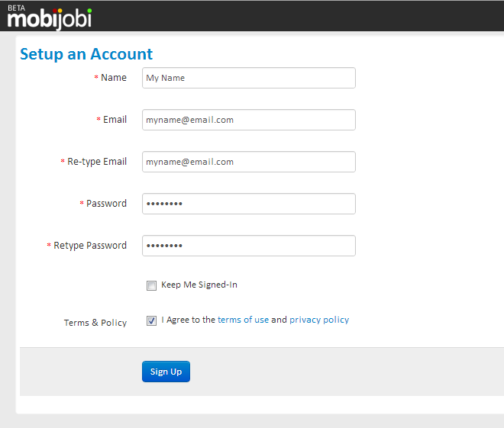The image size is (504, 428).
Task: Select the Re-type Email input box
Action: point(248,162)
